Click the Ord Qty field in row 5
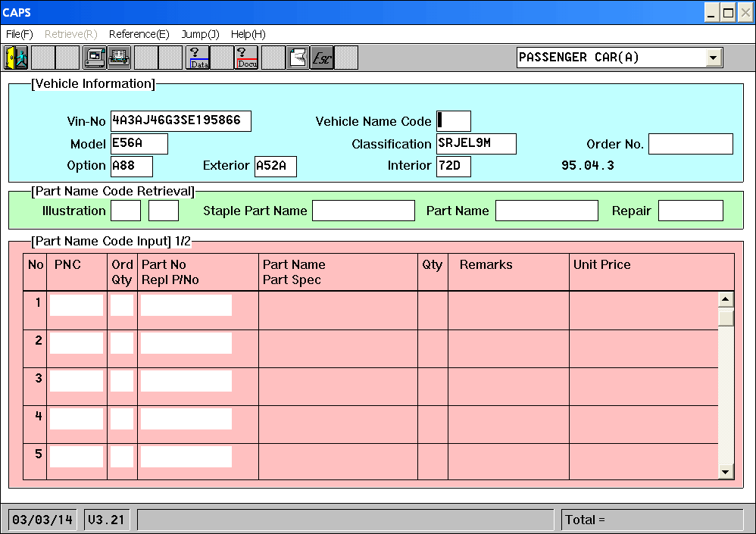The height and width of the screenshot is (534, 756). point(122,457)
